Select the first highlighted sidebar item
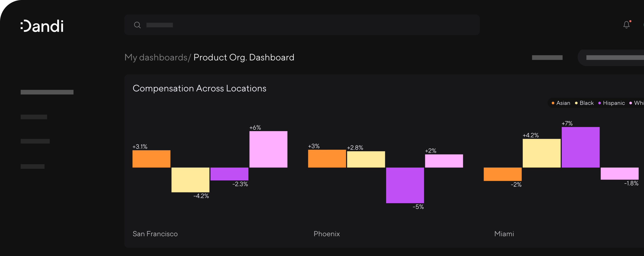 (47, 92)
